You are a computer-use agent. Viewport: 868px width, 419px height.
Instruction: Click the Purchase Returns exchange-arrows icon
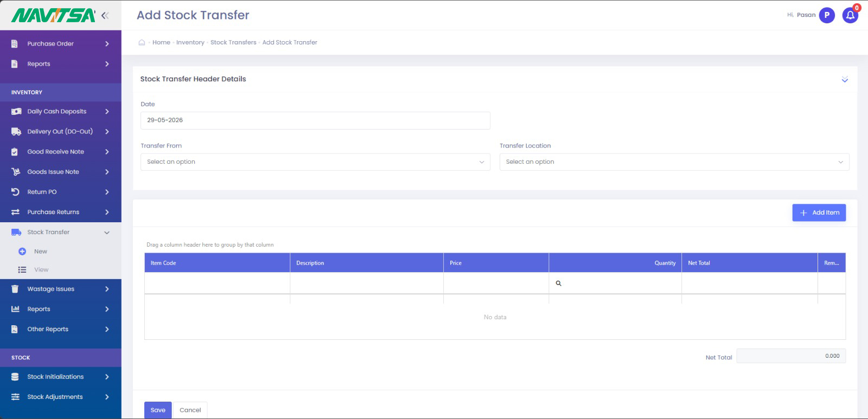point(15,212)
